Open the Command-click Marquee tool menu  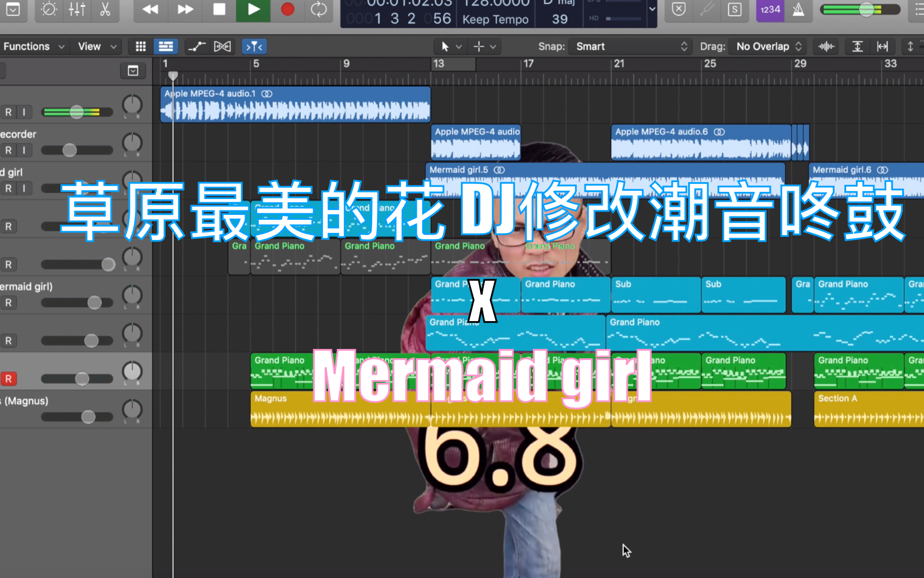484,46
